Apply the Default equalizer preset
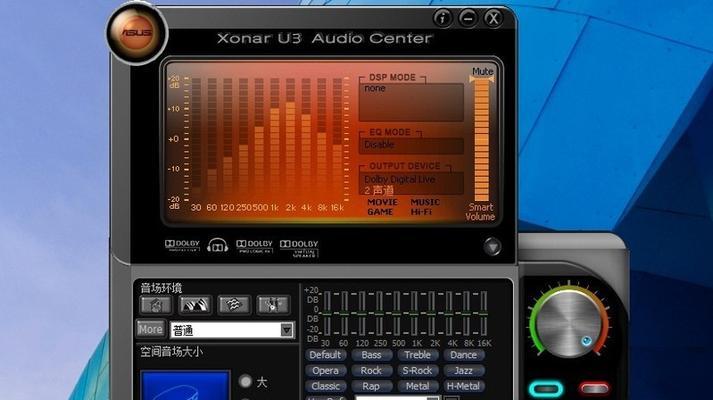This screenshot has width=713, height=400. click(x=326, y=355)
